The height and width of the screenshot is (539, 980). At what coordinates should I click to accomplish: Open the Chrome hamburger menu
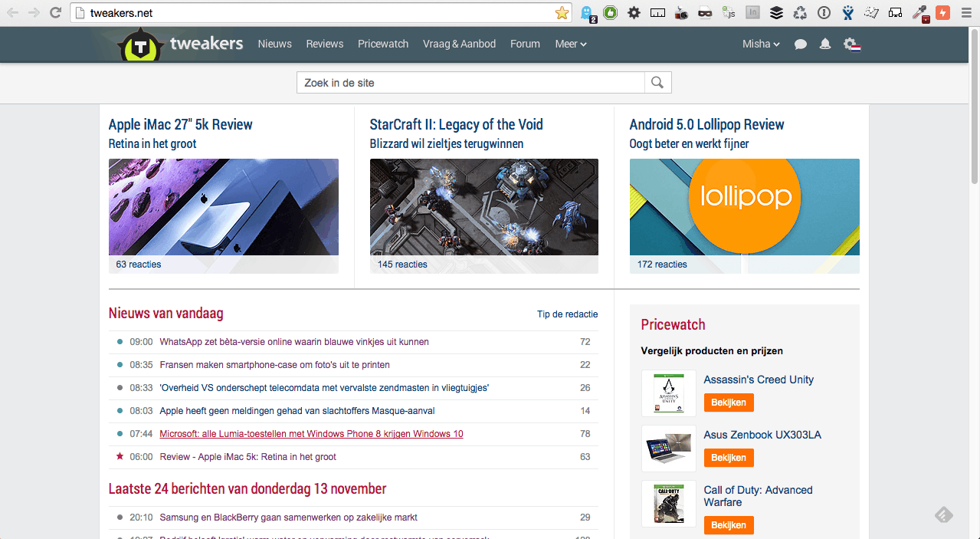966,12
